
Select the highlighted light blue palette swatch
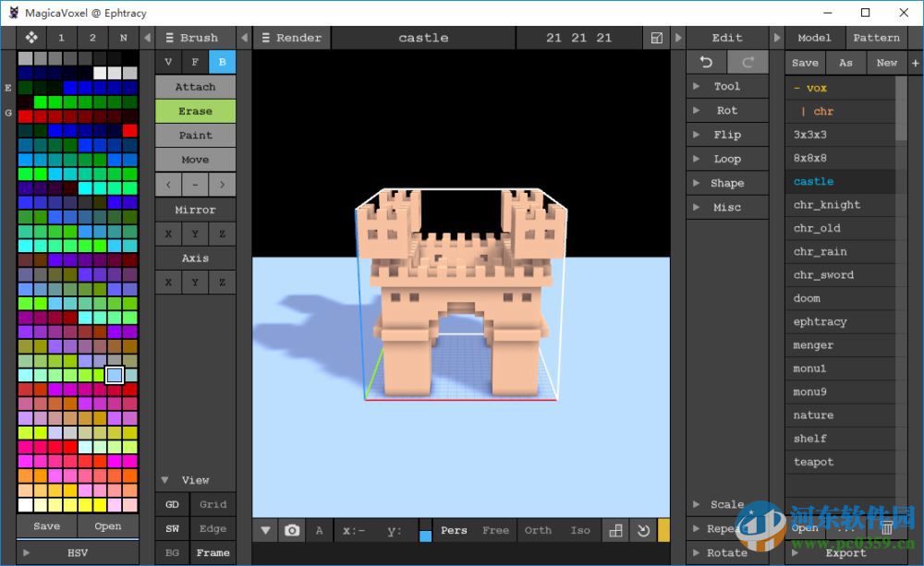[113, 375]
